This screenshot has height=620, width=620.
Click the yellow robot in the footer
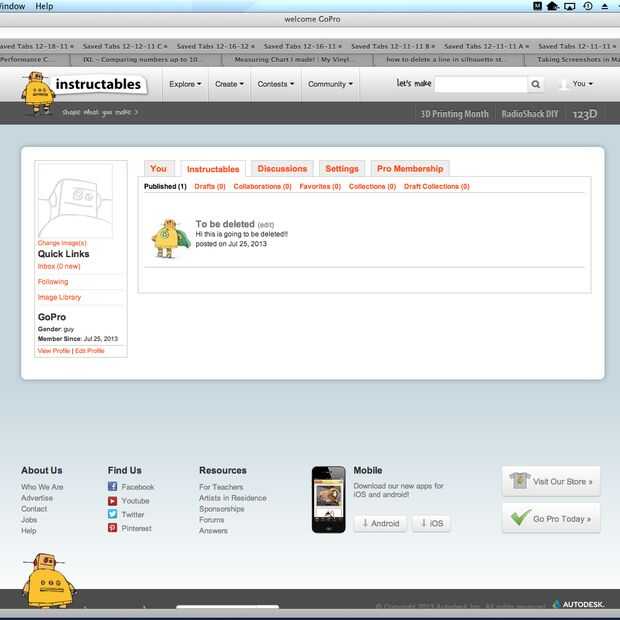48,580
